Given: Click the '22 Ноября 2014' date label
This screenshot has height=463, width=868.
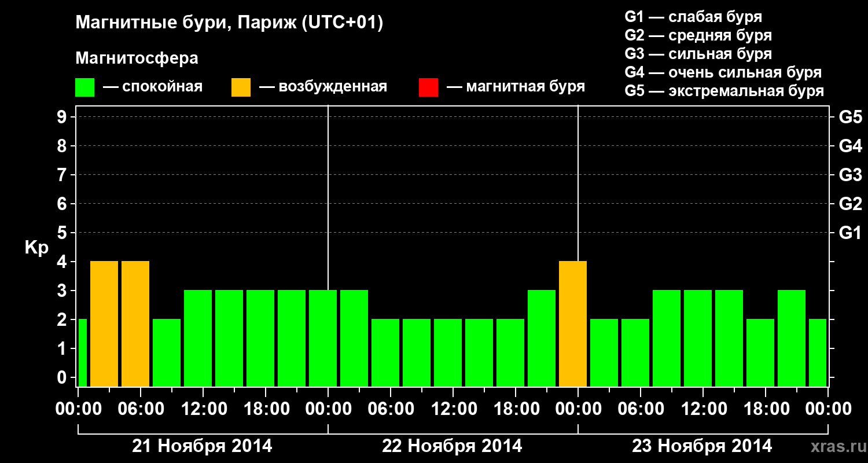Looking at the screenshot, I should pyautogui.click(x=452, y=446).
